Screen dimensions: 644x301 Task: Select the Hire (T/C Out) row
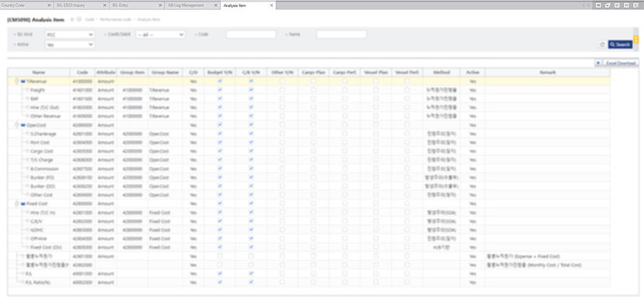tap(309, 108)
